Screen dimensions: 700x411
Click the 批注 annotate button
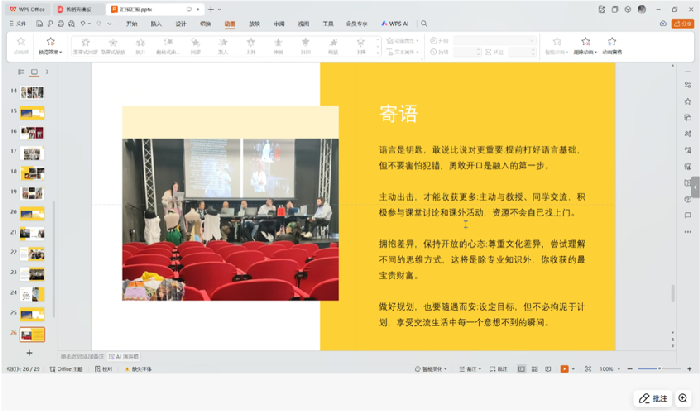pyautogui.click(x=653, y=397)
